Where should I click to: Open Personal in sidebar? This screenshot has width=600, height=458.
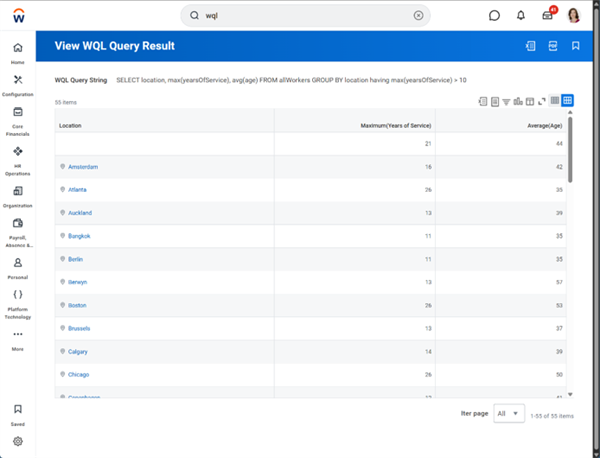click(18, 268)
